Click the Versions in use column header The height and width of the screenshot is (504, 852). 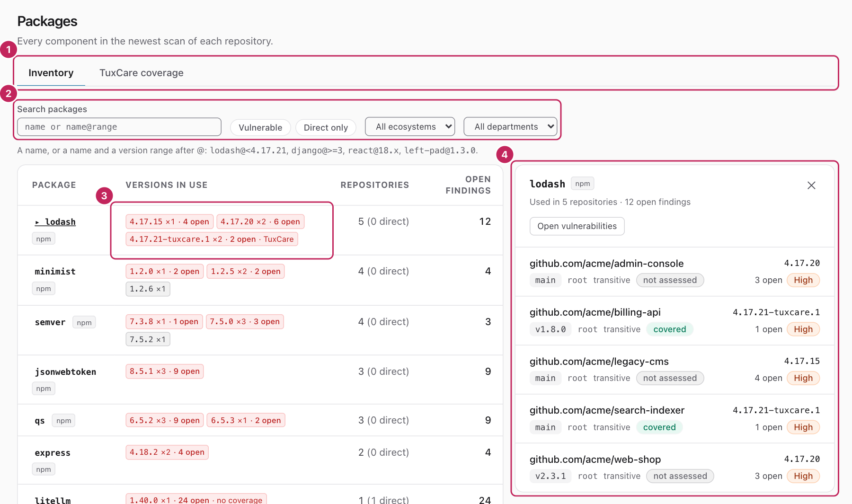[167, 185]
